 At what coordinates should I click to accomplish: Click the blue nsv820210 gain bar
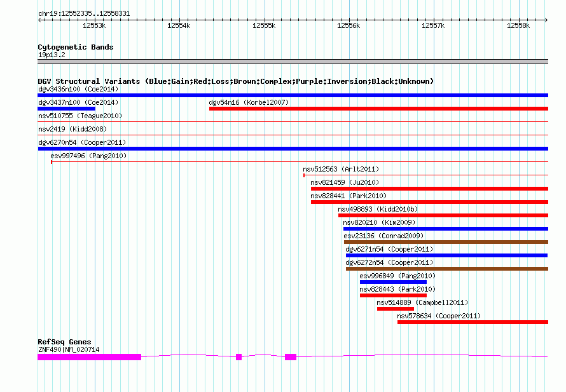pyautogui.click(x=446, y=229)
